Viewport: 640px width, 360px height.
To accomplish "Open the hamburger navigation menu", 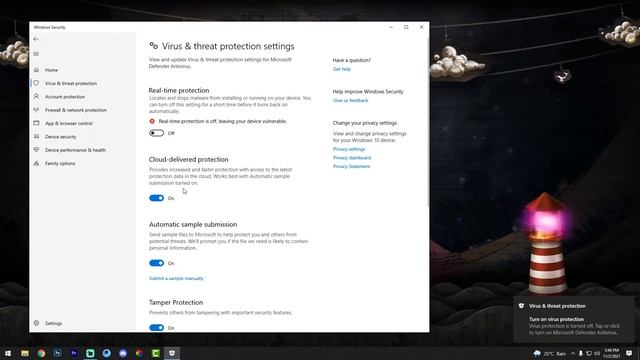I will point(36,54).
